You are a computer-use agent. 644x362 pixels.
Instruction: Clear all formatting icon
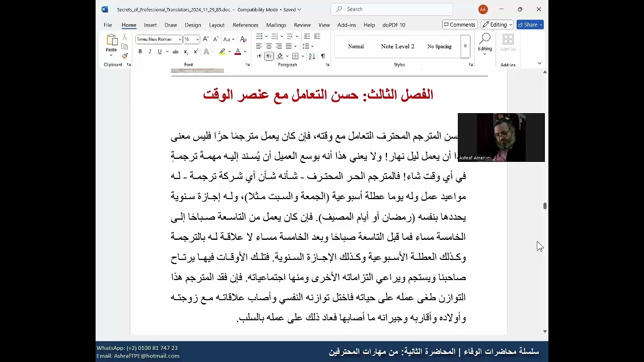coord(244,39)
